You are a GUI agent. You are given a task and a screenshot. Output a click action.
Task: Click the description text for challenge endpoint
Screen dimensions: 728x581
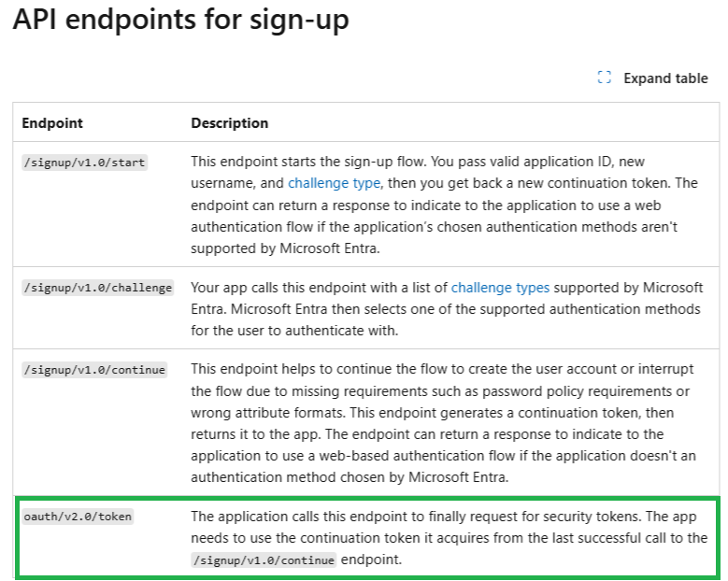(447, 309)
